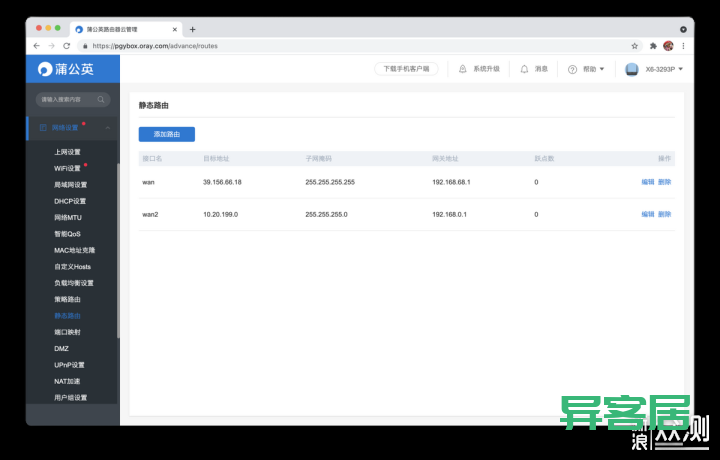Select 静态路由 in sidebar

pyautogui.click(x=67, y=316)
